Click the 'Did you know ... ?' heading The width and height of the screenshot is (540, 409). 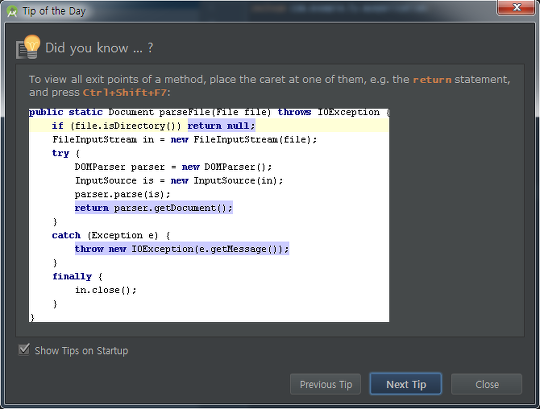tap(99, 48)
